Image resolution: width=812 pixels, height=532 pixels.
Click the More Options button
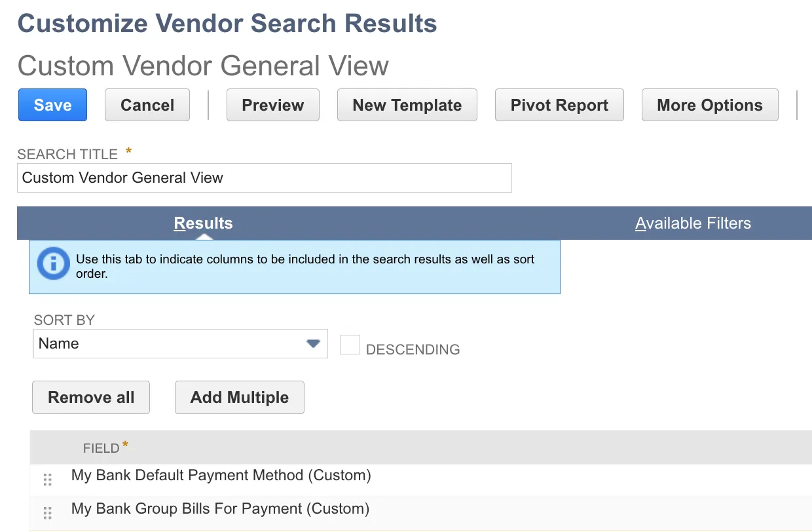click(710, 105)
